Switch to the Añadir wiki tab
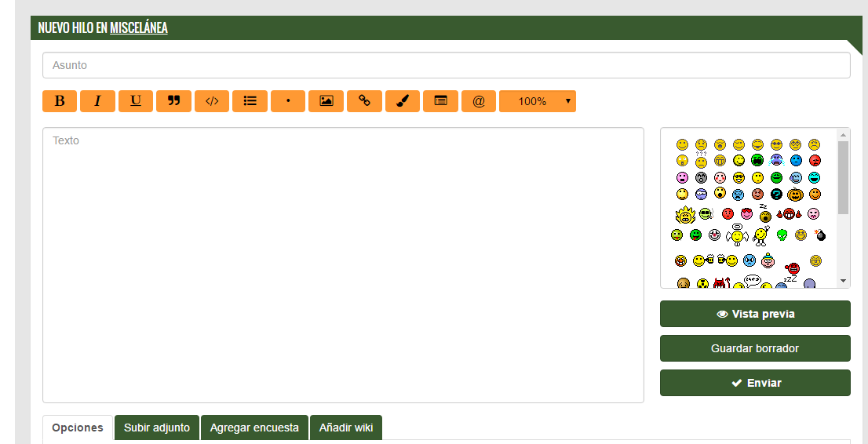Viewport: 868px width, 444px height. click(346, 428)
